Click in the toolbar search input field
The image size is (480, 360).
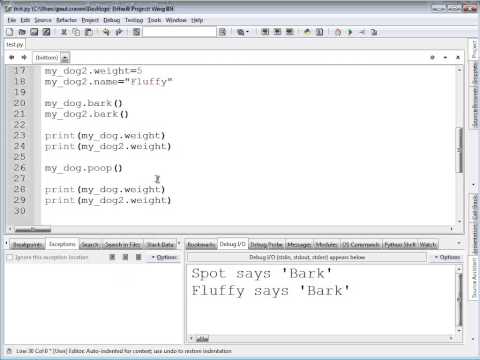(x=179, y=32)
